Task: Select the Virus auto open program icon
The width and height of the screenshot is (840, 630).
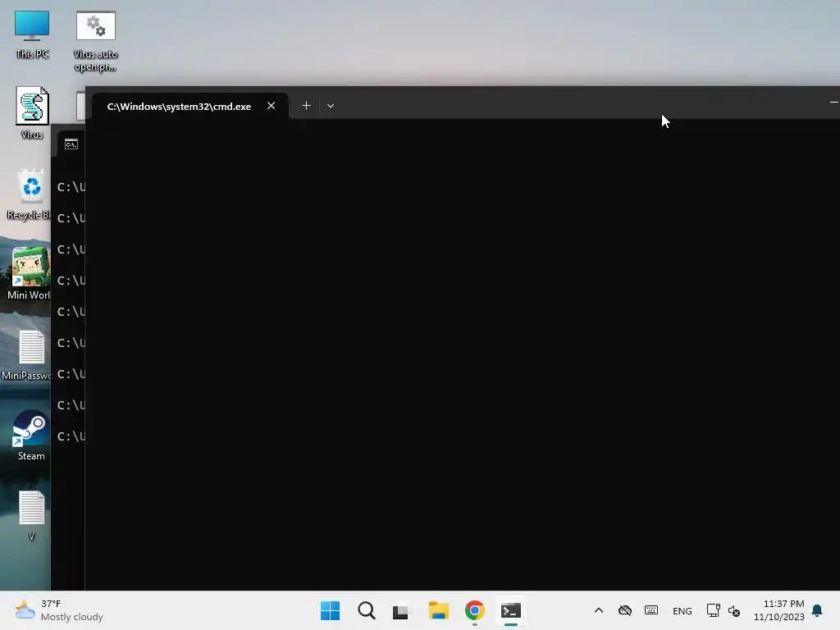Action: [95, 41]
